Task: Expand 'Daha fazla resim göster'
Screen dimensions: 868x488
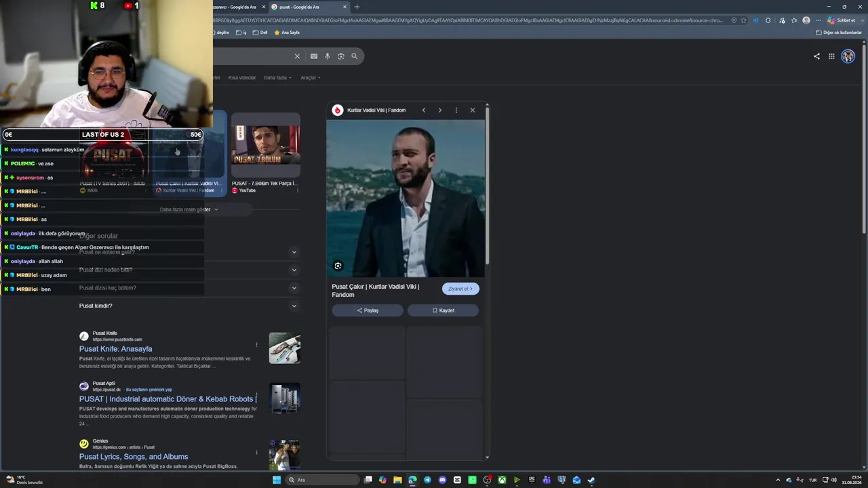Action: point(189,209)
